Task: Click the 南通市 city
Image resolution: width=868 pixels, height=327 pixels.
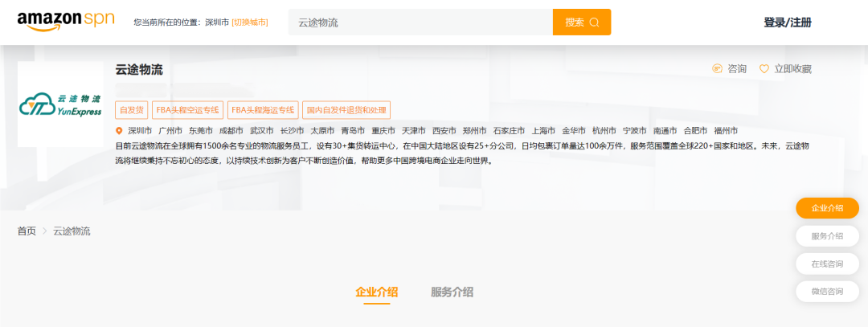Action: (665, 131)
